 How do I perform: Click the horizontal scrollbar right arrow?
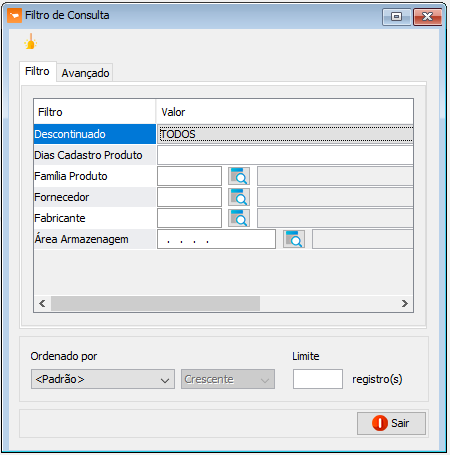[x=405, y=303]
